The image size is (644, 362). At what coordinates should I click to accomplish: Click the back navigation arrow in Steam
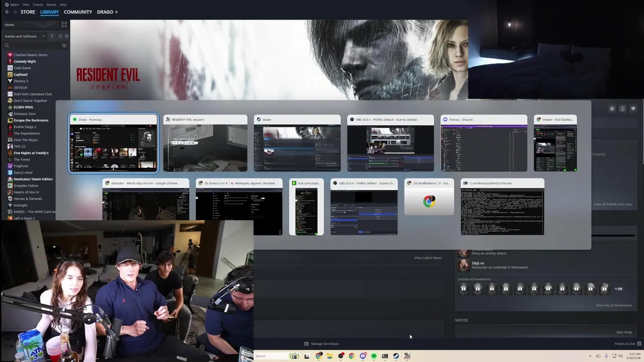[7, 12]
